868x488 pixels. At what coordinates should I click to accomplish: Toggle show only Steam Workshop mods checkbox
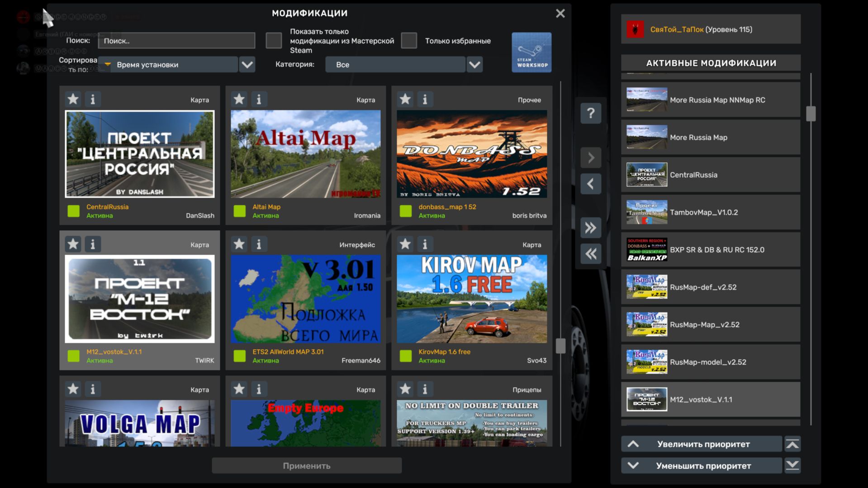click(274, 41)
